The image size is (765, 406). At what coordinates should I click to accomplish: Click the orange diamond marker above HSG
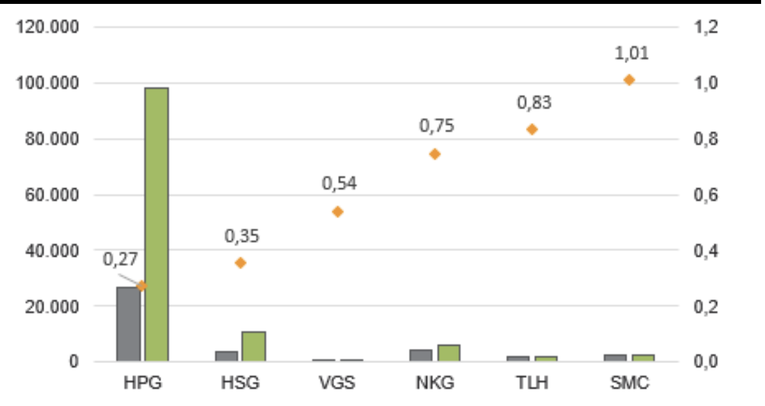coord(240,263)
